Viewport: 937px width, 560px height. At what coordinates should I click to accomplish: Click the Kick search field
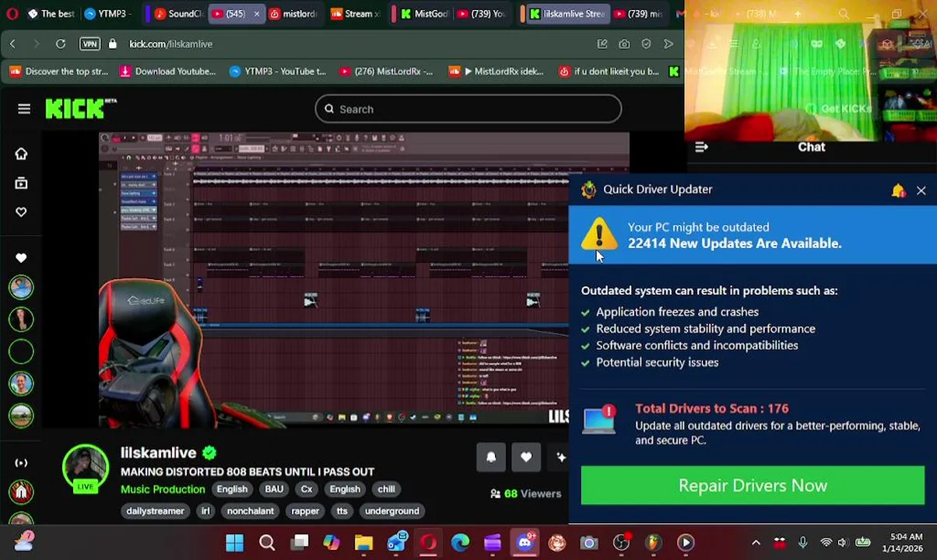tap(468, 109)
